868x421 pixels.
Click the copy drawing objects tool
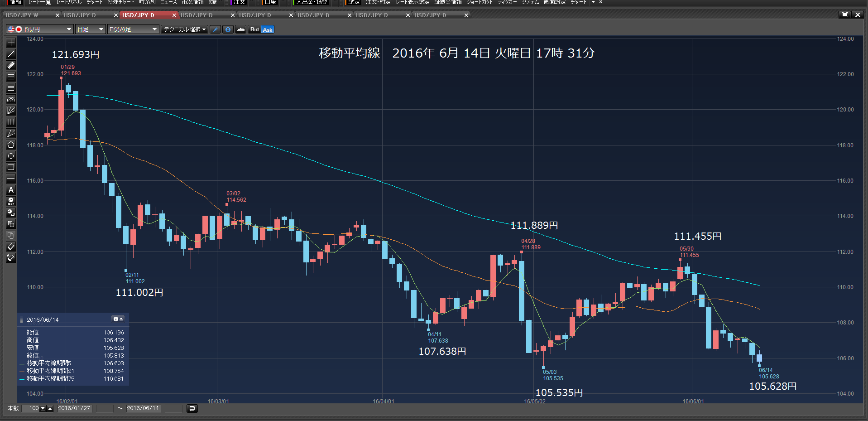pos(11,224)
